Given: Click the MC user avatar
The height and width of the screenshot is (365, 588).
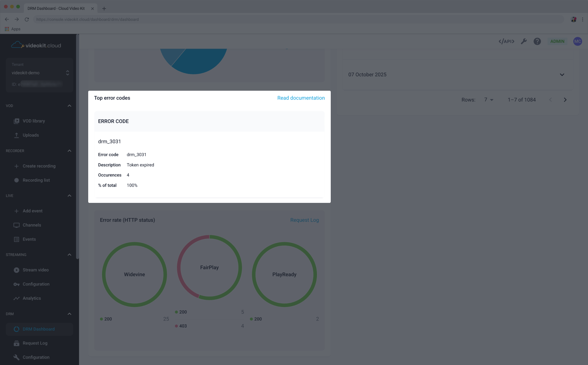Looking at the screenshot, I should coord(578,41).
